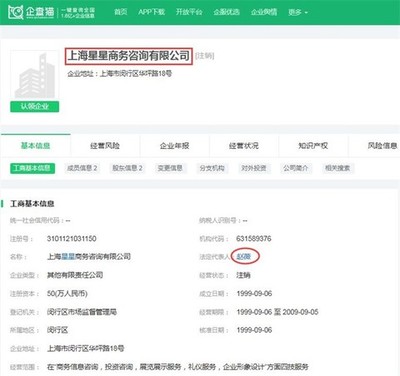Viewport: 400px width, 376px height.
Task: Click the company building placeholder image
Action: (34, 75)
